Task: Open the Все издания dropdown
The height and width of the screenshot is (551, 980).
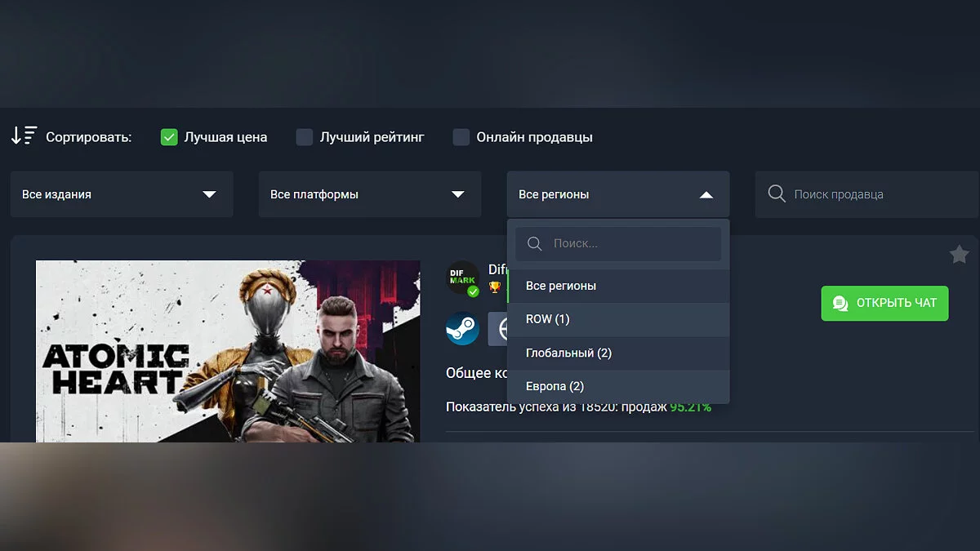Action: tap(122, 194)
